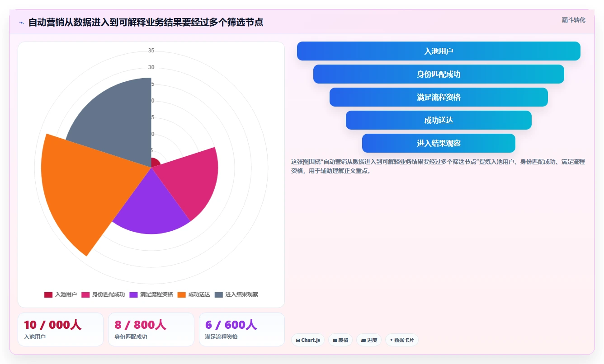
Task: Select the 身份匹配成功 funnel bar
Action: 439,74
